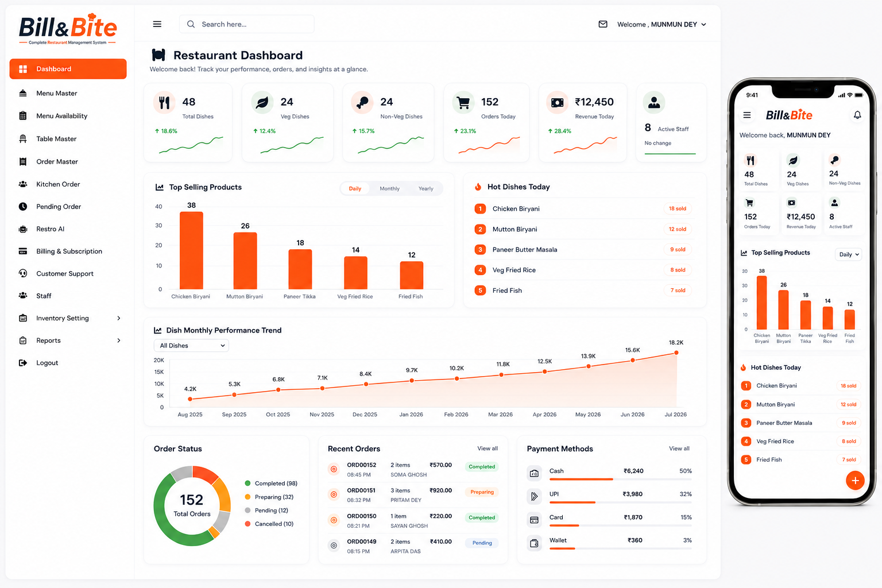This screenshot has height=588, width=882.
Task: Select the Daily chart range toggle
Action: point(355,188)
